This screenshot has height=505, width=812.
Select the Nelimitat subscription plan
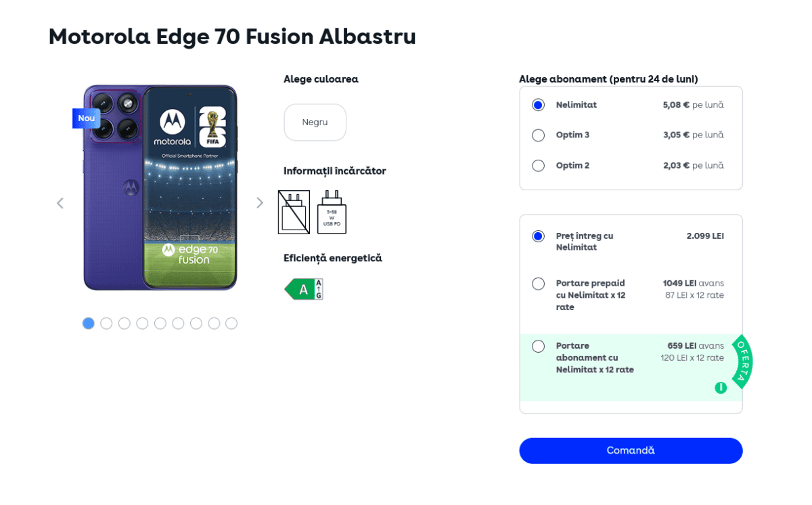[x=539, y=105]
